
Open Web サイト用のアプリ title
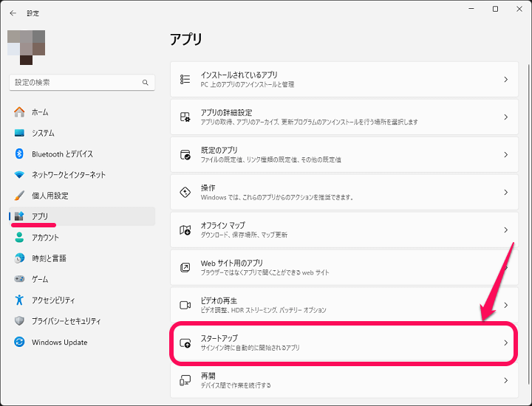(x=232, y=263)
